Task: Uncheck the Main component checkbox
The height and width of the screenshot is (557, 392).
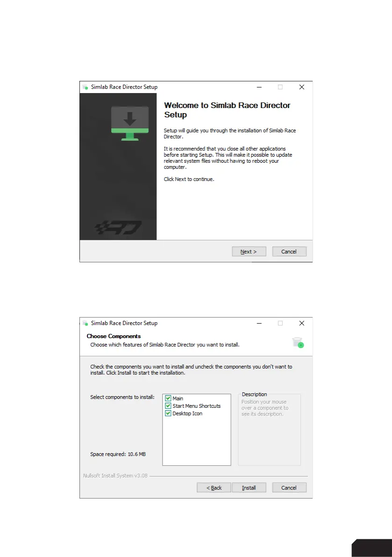Action: pyautogui.click(x=168, y=398)
